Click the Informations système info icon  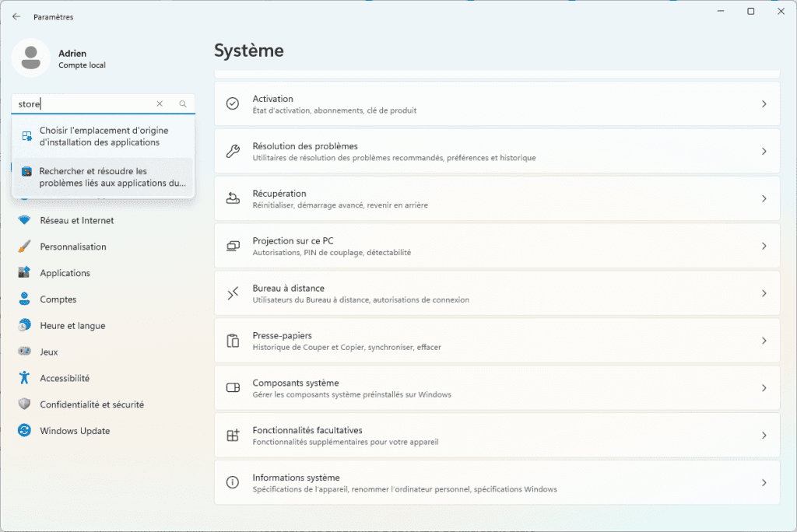point(233,482)
